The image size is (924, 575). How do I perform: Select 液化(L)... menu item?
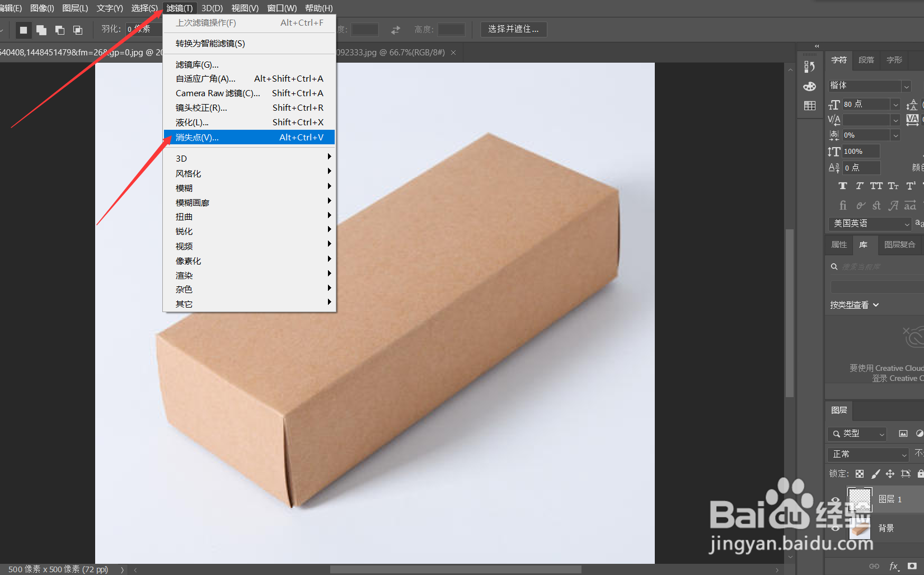point(250,122)
